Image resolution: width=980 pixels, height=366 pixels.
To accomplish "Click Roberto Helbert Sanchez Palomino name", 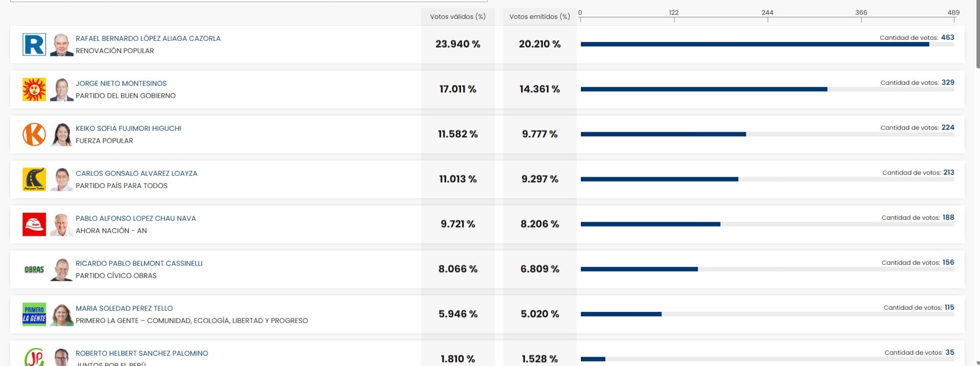I will [142, 353].
